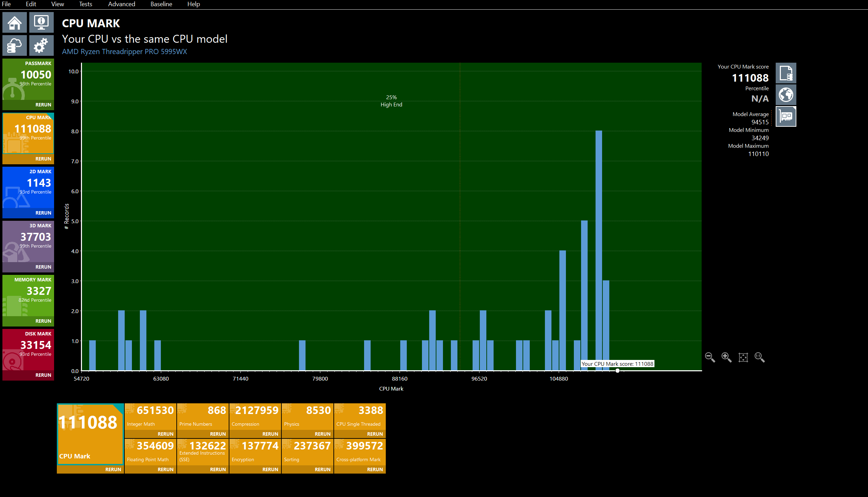
Task: Open the System Information monitor icon
Action: (x=41, y=23)
